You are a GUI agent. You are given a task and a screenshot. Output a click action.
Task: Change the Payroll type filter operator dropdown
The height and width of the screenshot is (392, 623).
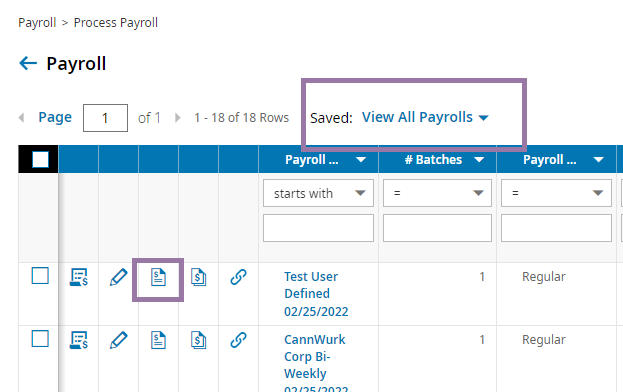click(556, 193)
